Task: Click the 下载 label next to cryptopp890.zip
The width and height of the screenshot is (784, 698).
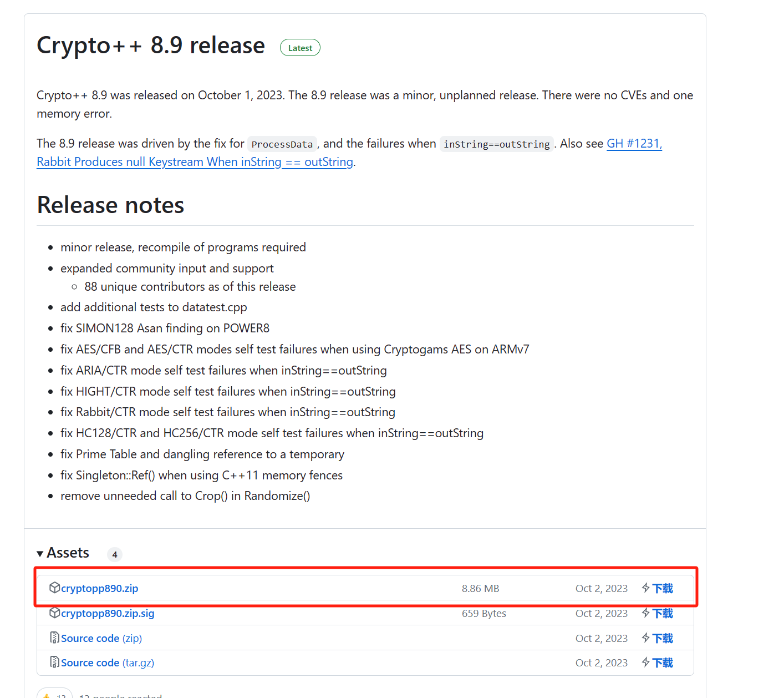Action: (x=663, y=588)
